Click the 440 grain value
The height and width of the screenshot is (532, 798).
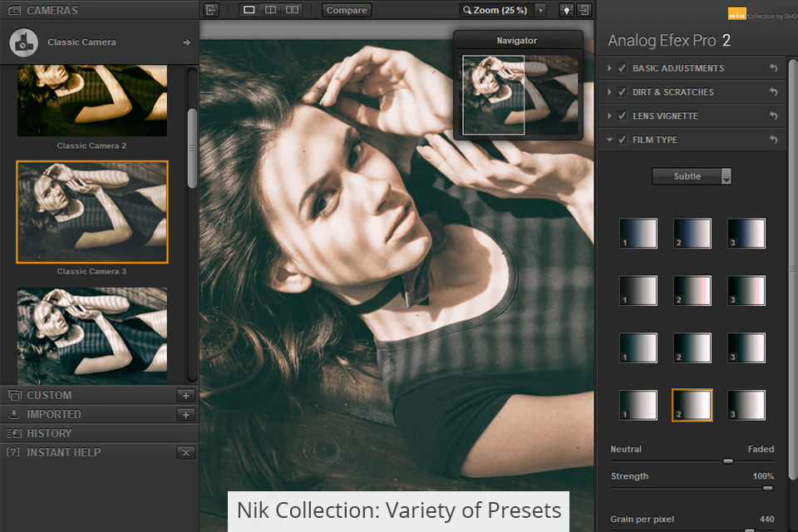coord(767,519)
